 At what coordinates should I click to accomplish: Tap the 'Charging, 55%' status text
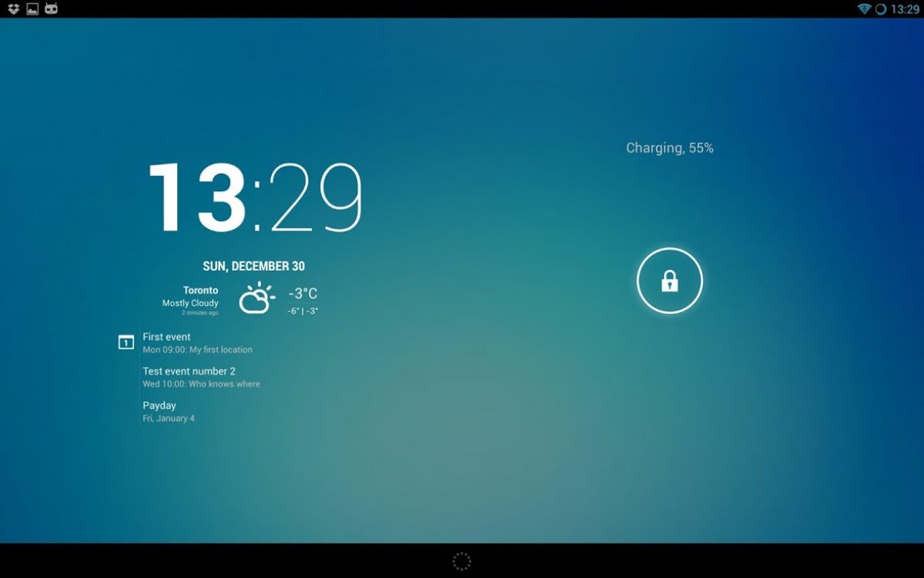point(670,148)
